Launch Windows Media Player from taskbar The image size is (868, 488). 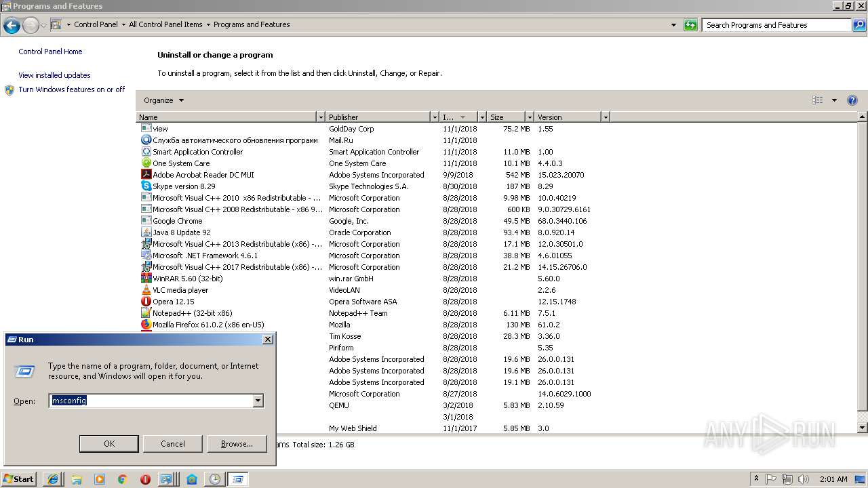(100, 479)
